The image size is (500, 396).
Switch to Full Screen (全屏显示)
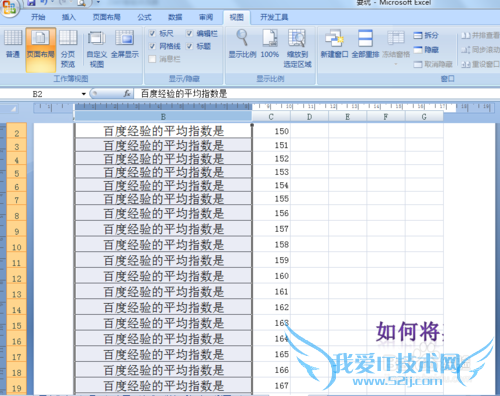(x=125, y=44)
